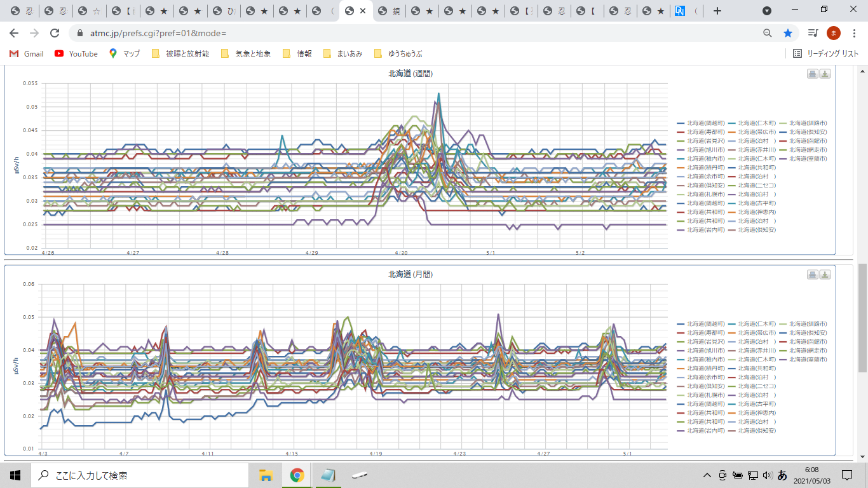Click the Chrome taskbar icon
Image resolution: width=868 pixels, height=488 pixels.
coord(297,475)
